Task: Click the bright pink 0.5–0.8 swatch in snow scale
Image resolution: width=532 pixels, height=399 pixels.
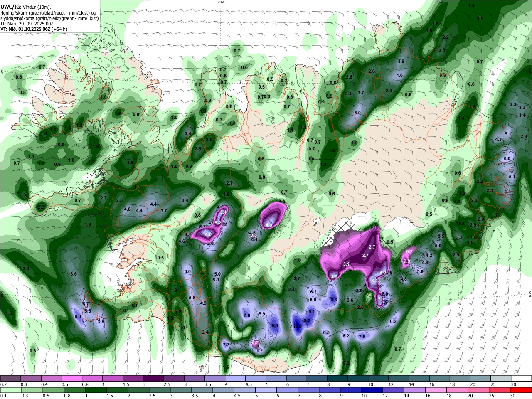Action: (x=71, y=378)
